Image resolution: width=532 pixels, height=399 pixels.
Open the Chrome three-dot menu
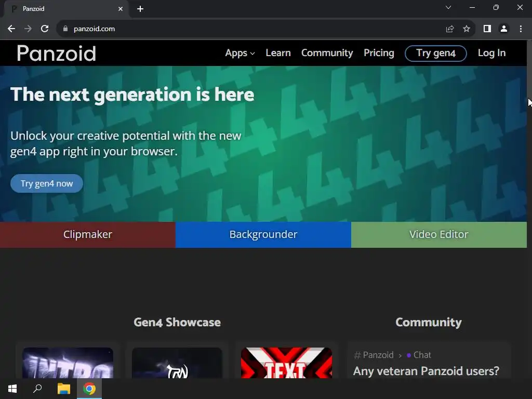(521, 29)
